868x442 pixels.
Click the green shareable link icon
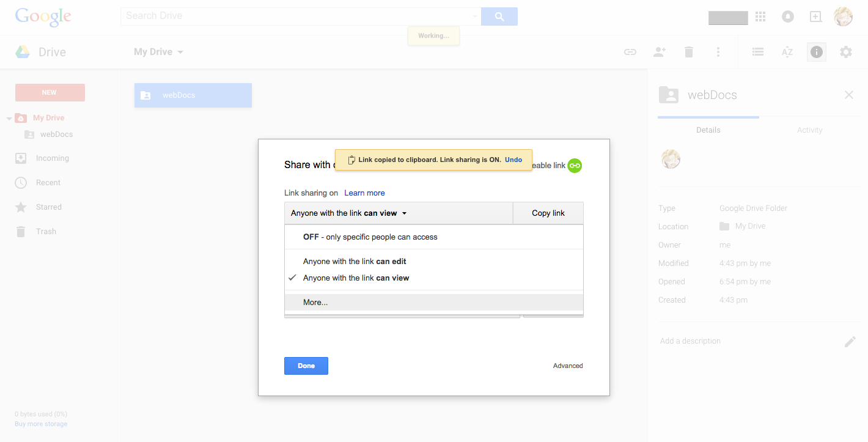pyautogui.click(x=575, y=166)
